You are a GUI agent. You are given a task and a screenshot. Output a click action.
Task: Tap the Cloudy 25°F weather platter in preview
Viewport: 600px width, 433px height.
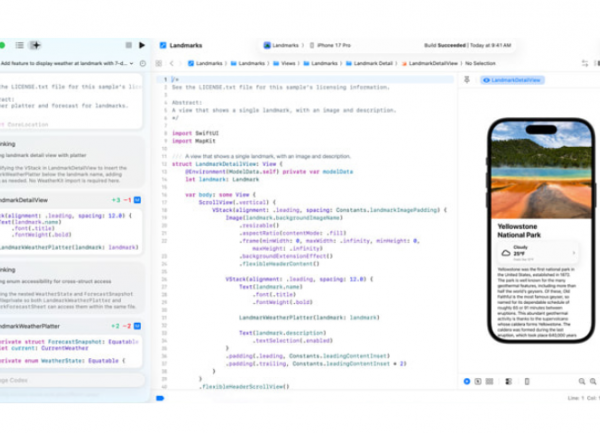(539, 253)
